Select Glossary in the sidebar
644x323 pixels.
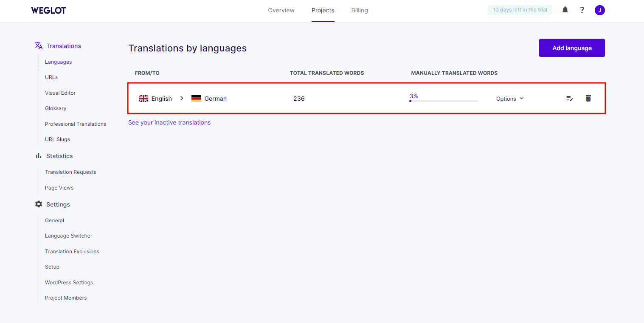56,108
